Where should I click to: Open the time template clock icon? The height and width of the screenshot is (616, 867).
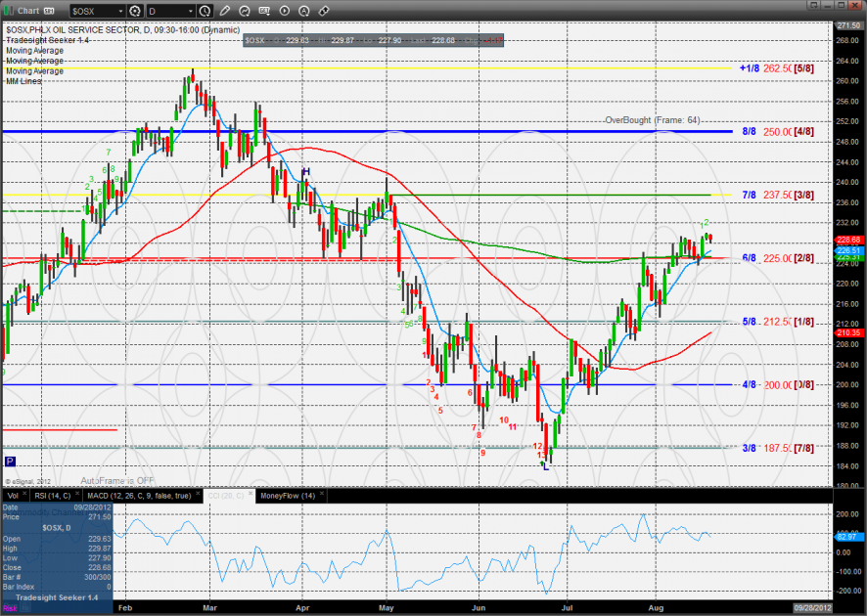pos(205,11)
